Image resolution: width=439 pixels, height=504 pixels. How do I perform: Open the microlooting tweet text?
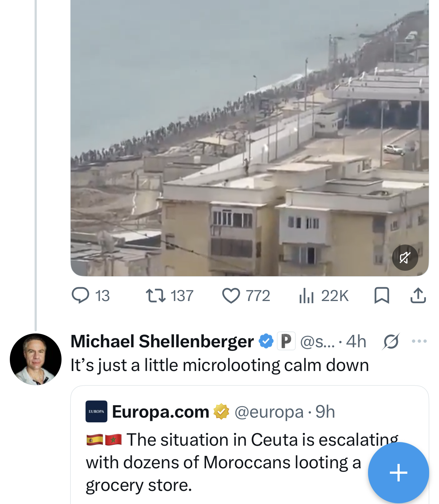(x=220, y=365)
